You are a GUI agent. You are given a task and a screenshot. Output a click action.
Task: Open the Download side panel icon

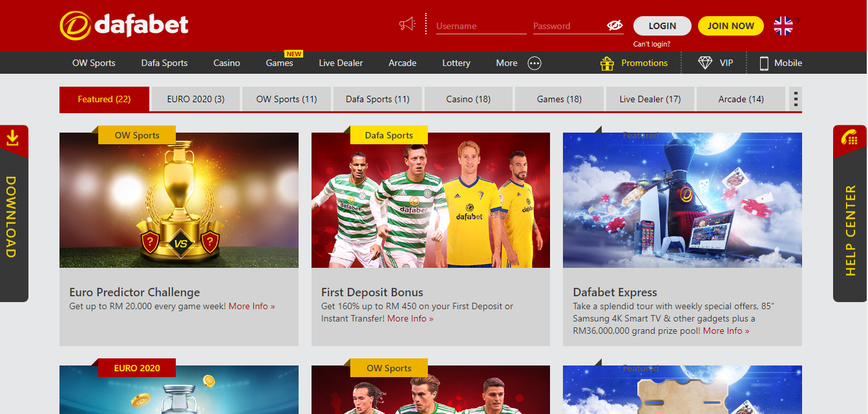12,138
